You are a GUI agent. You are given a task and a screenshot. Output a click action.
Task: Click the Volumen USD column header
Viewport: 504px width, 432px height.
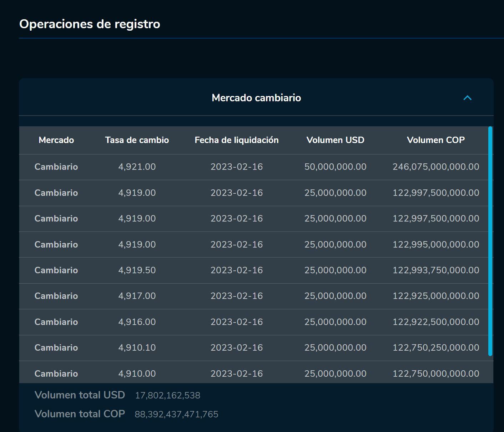[335, 140]
